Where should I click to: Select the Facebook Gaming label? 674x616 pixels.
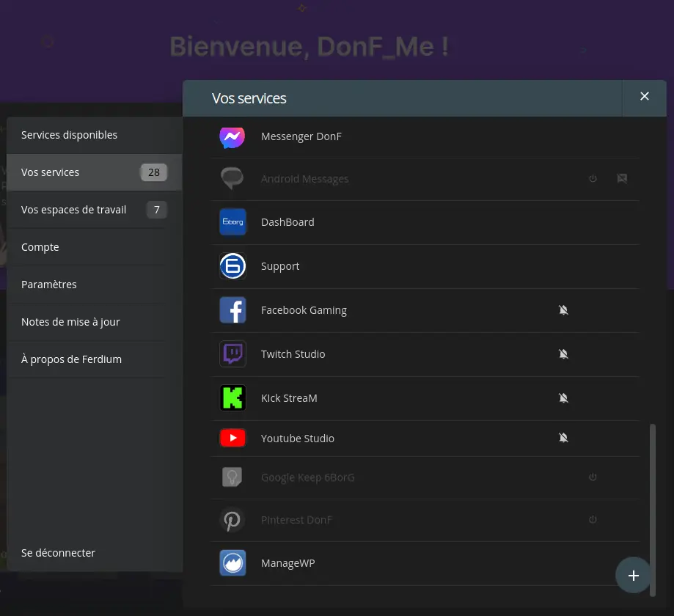point(304,310)
